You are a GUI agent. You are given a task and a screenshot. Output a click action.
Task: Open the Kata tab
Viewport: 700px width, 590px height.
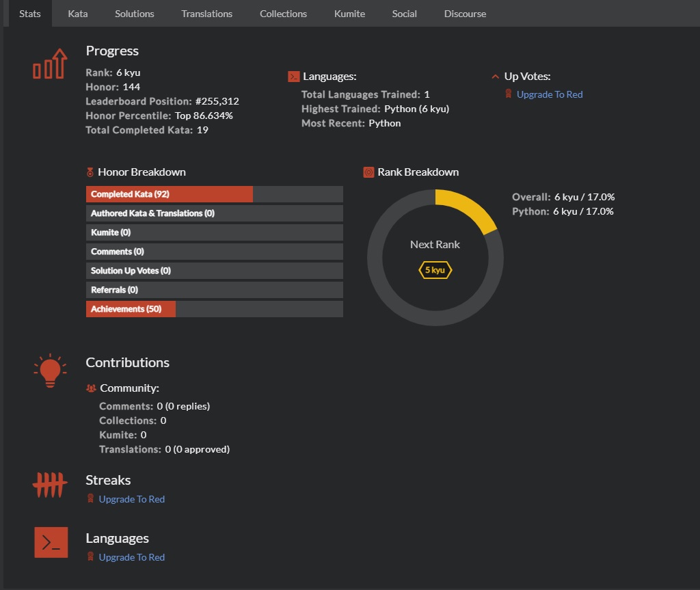point(78,14)
